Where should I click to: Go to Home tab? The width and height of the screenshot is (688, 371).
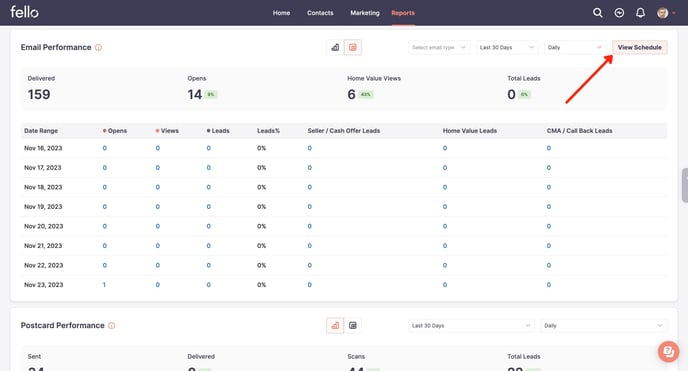pos(281,13)
